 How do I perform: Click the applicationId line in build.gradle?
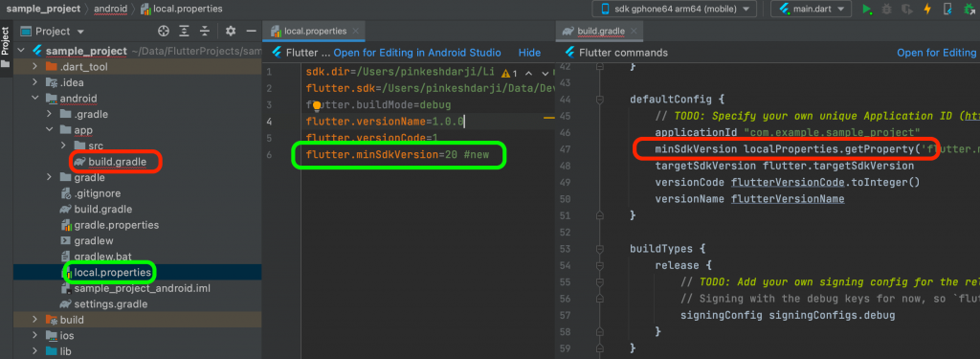[x=787, y=132]
